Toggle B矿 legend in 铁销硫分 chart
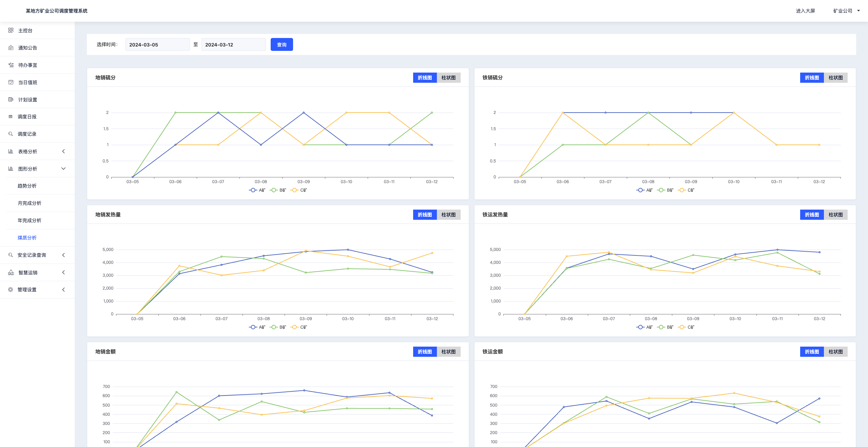This screenshot has width=868, height=447. click(665, 190)
